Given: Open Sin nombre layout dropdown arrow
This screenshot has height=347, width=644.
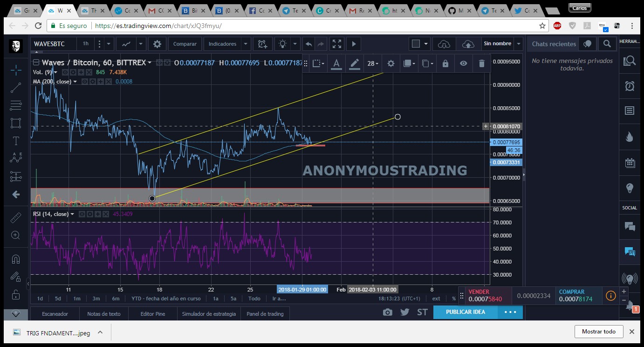Looking at the screenshot, I should (519, 44).
